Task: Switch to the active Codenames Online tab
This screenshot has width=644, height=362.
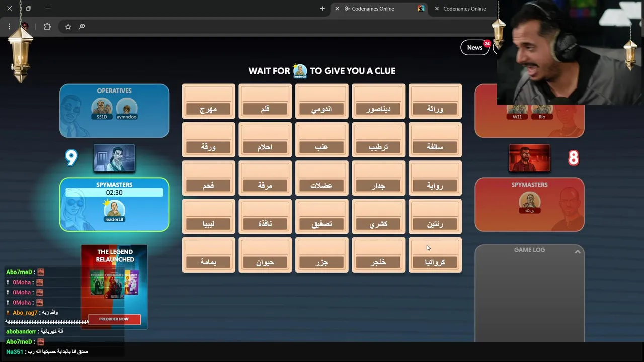Action: tap(378, 9)
